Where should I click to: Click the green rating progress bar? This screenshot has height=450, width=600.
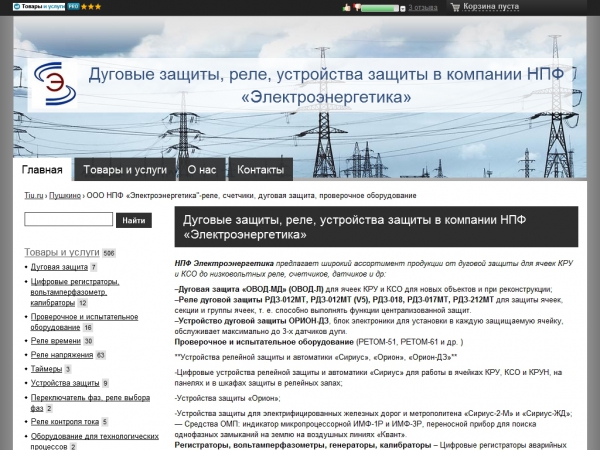[x=380, y=8]
